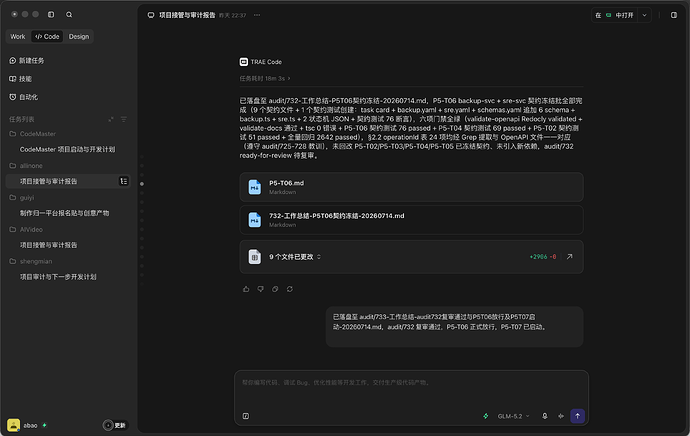Click the task outline icon on selected row

[x=124, y=181]
